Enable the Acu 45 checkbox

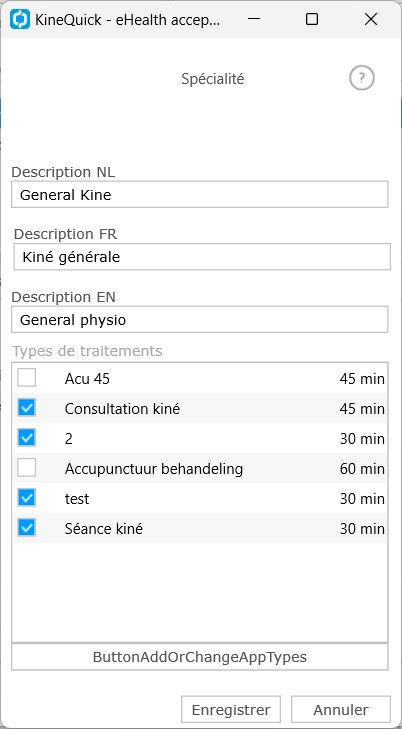pyautogui.click(x=26, y=378)
